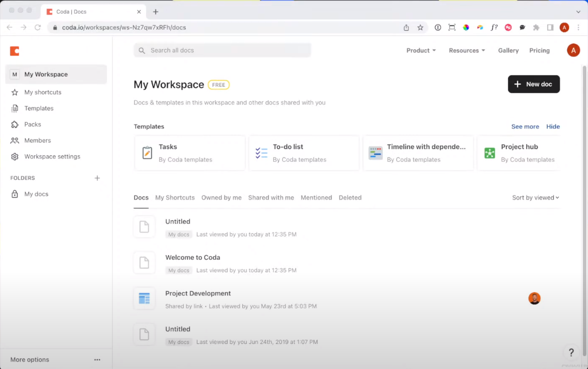
Task: View workspace Members
Action: tap(37, 140)
